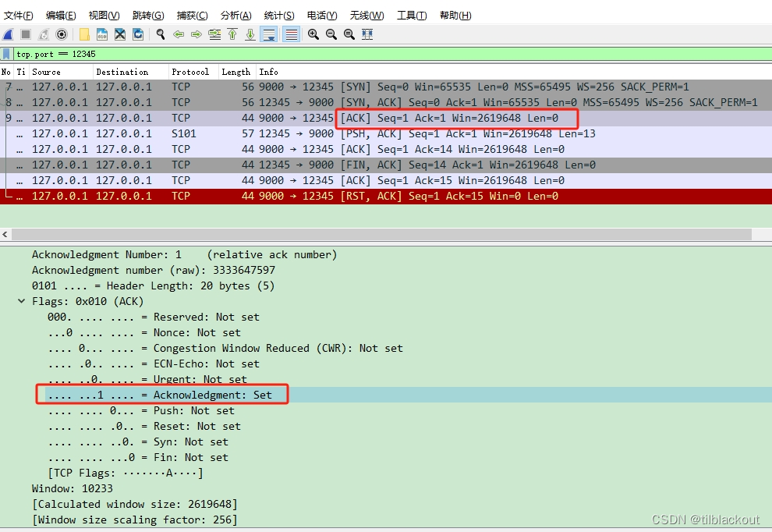Open the 电话(Y) menu

(x=323, y=16)
